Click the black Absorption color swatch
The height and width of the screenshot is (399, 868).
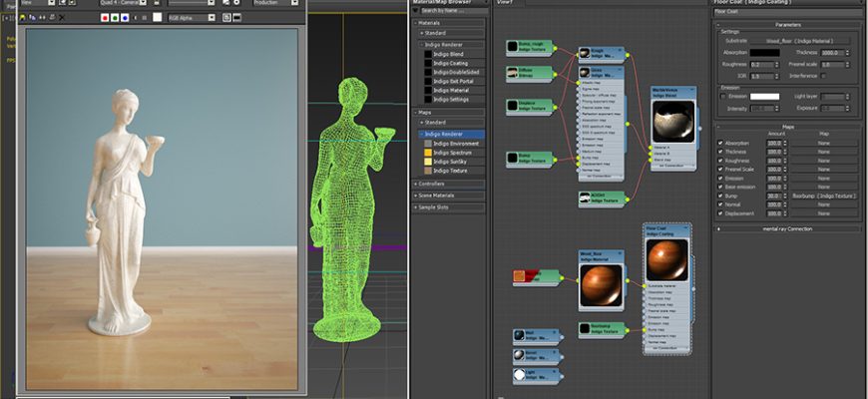coord(765,52)
